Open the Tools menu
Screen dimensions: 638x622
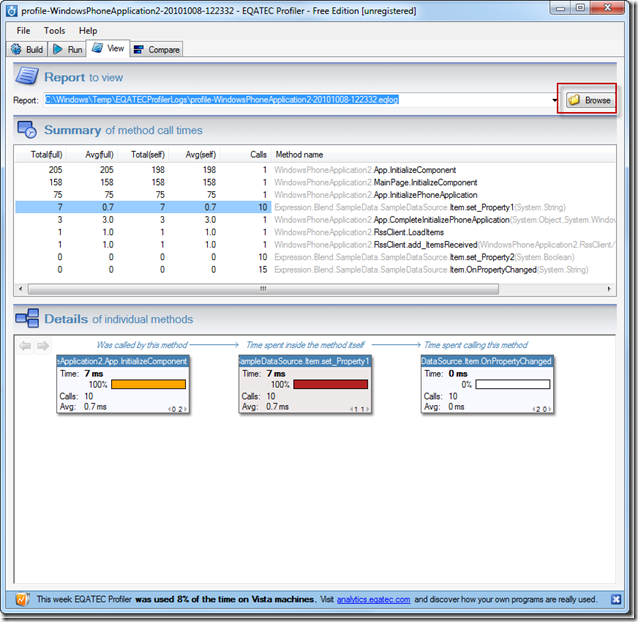[x=54, y=31]
